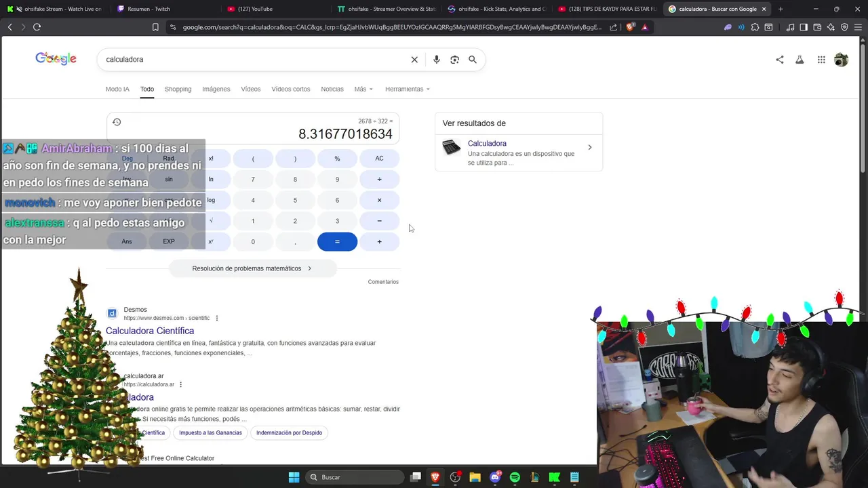Image resolution: width=868 pixels, height=488 pixels.
Task: Open the Kick app in taskbar
Action: [x=555, y=477]
